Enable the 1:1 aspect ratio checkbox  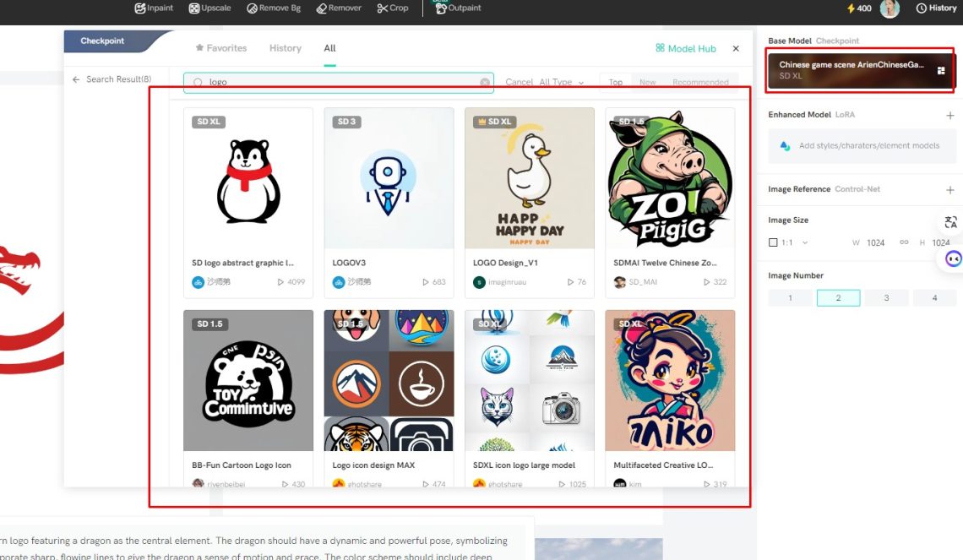[772, 242]
